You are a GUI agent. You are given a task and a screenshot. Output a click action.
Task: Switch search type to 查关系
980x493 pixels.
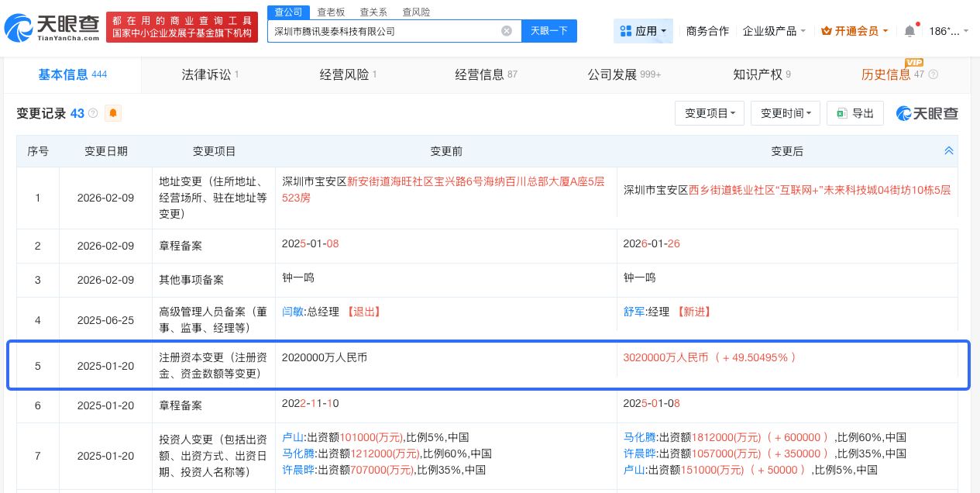(x=373, y=12)
